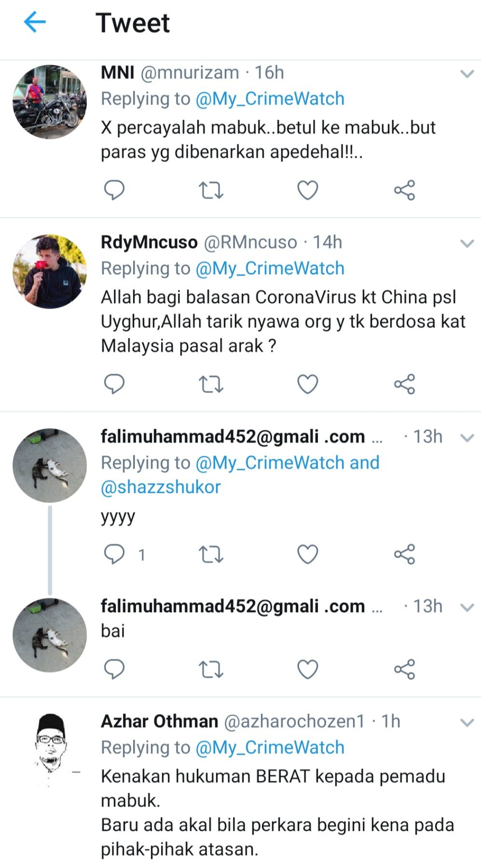Viewport: 481px width, 868px height.
Task: Retweet the 'yyyy' tweet
Action: coord(211,554)
